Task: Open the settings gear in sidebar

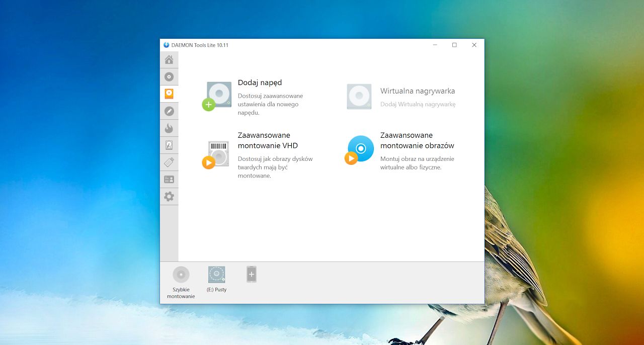Action: tap(169, 197)
